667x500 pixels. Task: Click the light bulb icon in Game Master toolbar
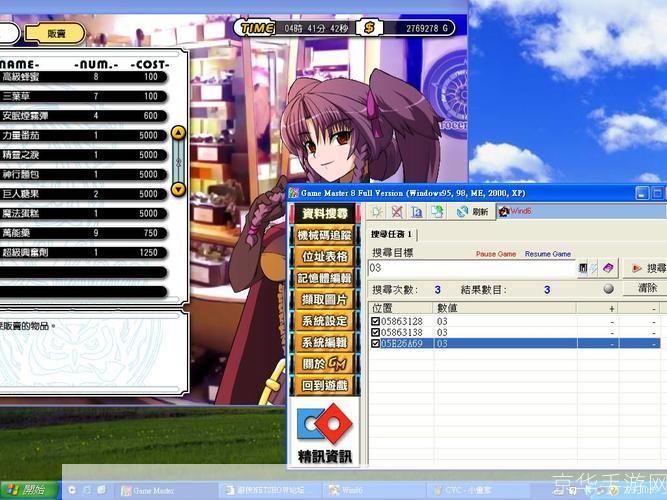click(376, 211)
